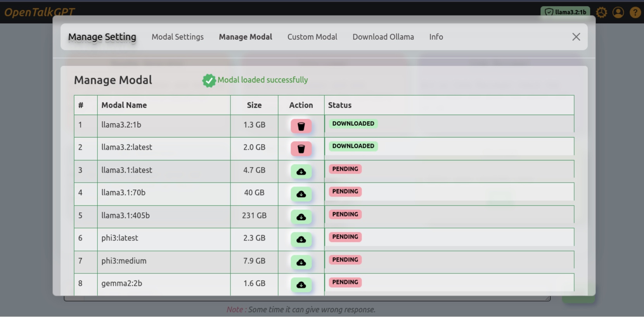Select the llama3.1:latest name cell
The width and height of the screenshot is (644, 317).
pyautogui.click(x=164, y=171)
